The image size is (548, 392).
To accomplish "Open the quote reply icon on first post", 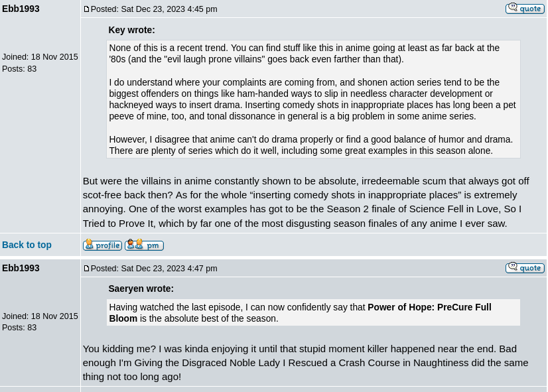I will tap(525, 8).
